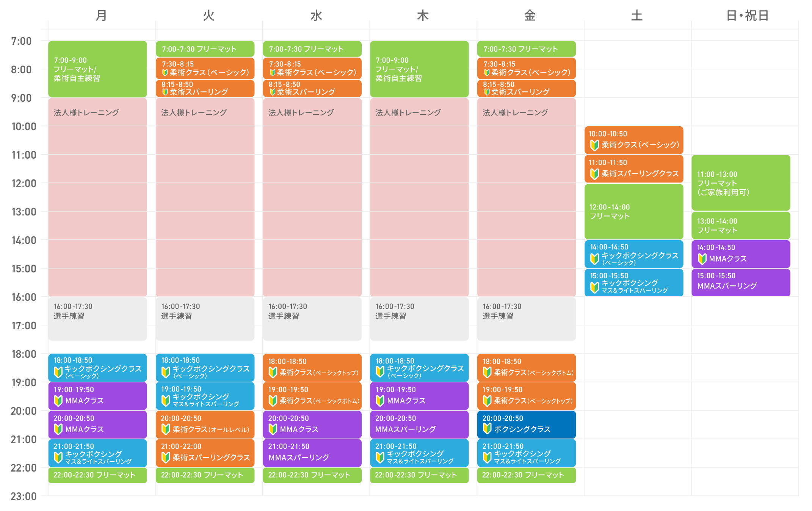
Task: Click beginner mark on Wednesday 8:15 柔術スパーリング
Action: pos(272,92)
